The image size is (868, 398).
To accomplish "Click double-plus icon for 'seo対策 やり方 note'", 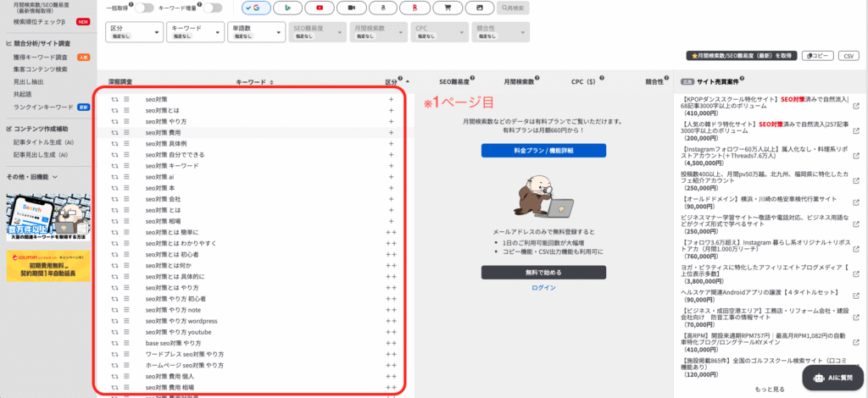I will (391, 310).
